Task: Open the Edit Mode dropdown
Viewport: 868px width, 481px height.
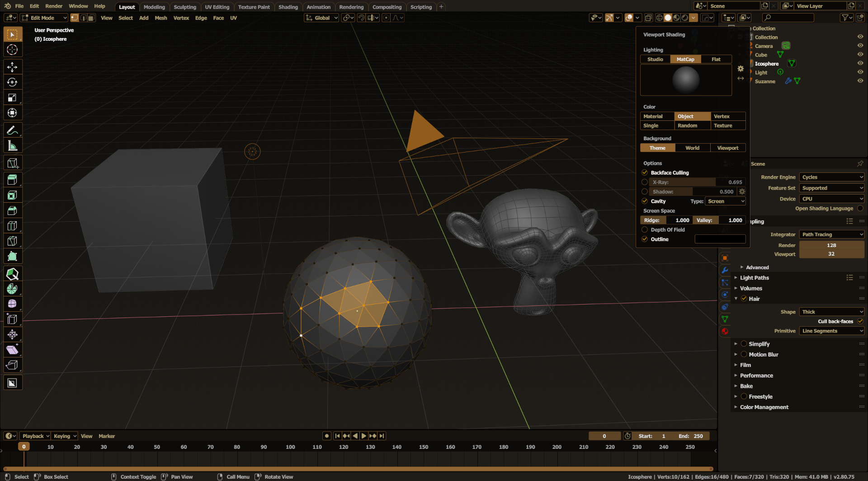Action: click(44, 18)
